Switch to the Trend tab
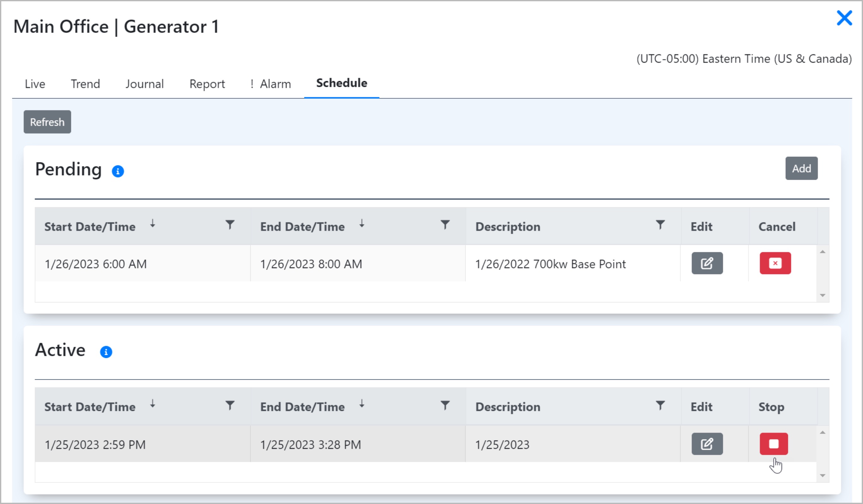 85,84
